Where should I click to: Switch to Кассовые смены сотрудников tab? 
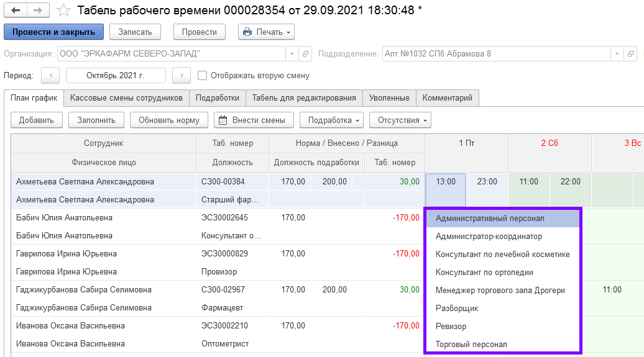126,98
